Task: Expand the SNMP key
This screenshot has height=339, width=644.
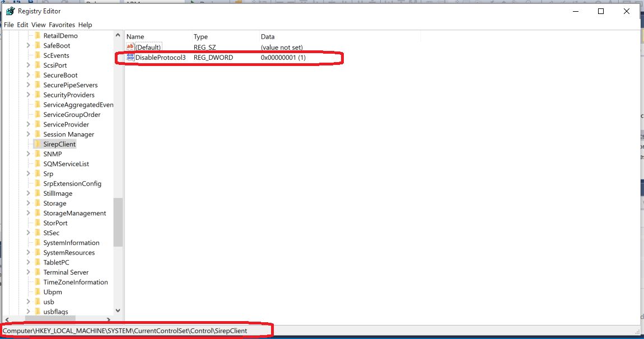Action: coord(29,154)
